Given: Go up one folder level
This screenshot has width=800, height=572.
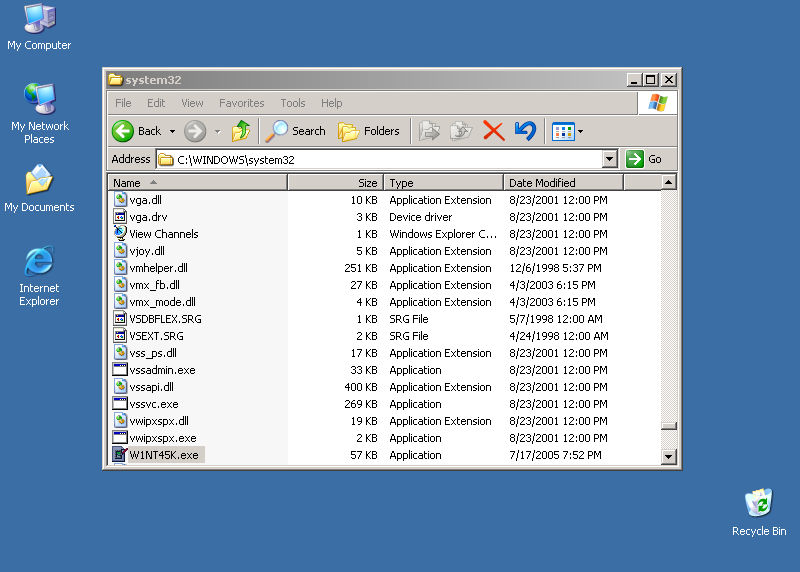Looking at the screenshot, I should click(x=241, y=131).
